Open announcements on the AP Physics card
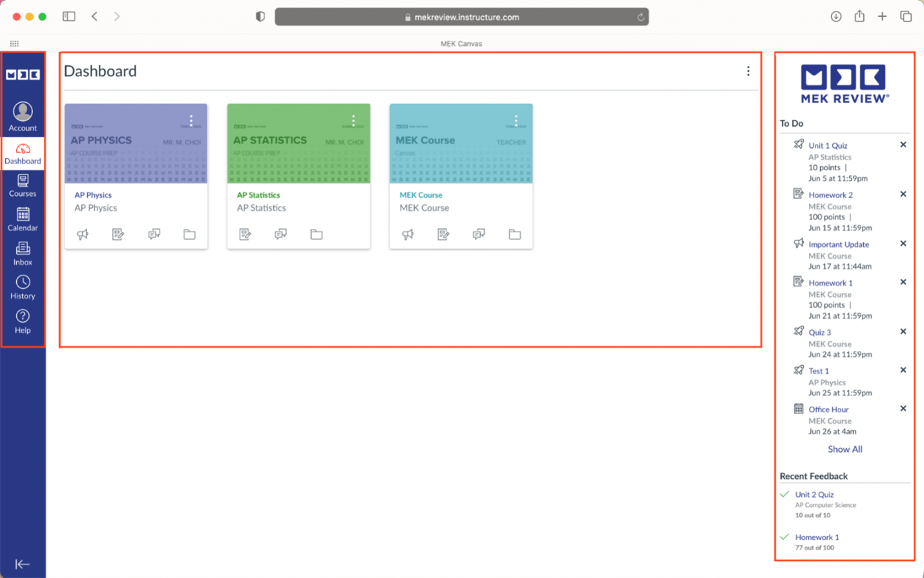 click(x=83, y=234)
